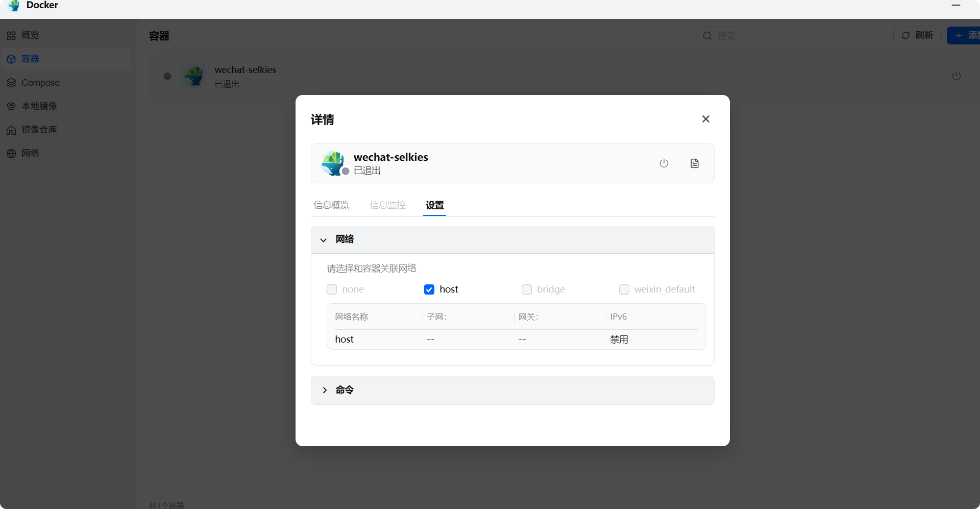Open 本地镜像 local images page
Image resolution: width=980 pixels, height=509 pixels.
39,106
